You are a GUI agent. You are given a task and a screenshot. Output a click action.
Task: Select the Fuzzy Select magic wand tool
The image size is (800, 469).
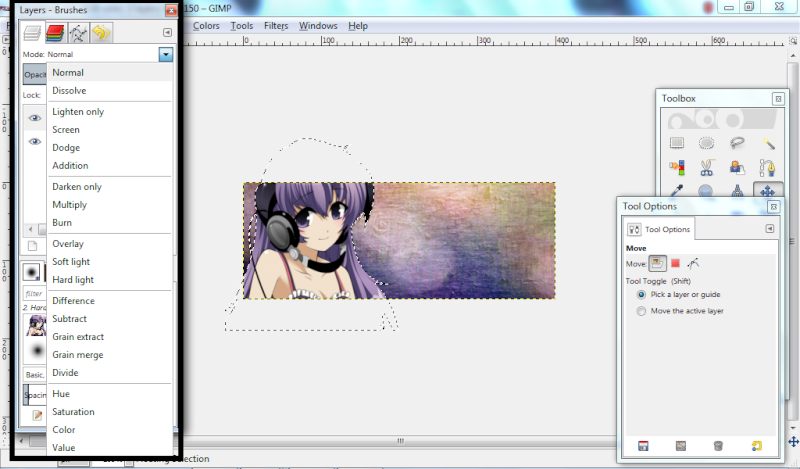(768, 143)
